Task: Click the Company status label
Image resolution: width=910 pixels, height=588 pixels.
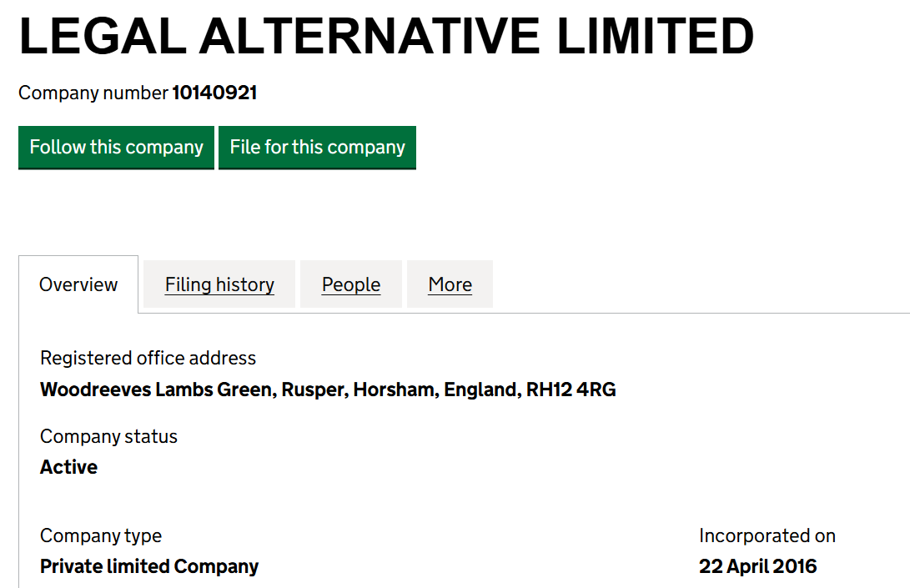Action: click(x=108, y=436)
